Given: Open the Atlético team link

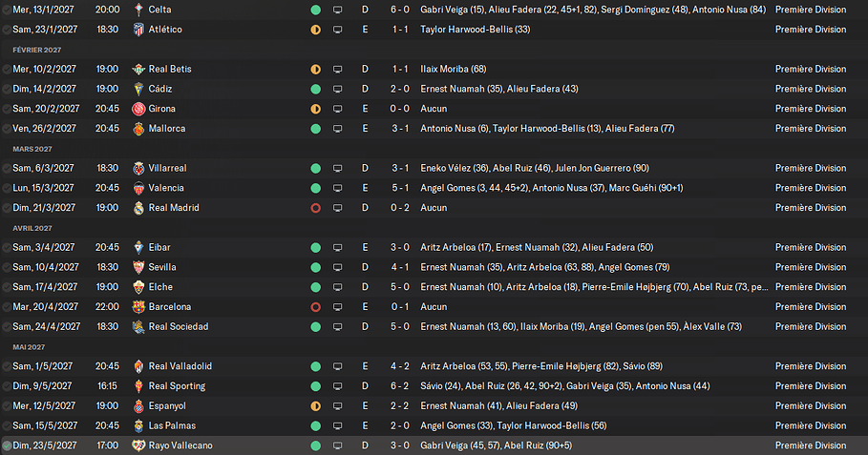Looking at the screenshot, I should [165, 30].
